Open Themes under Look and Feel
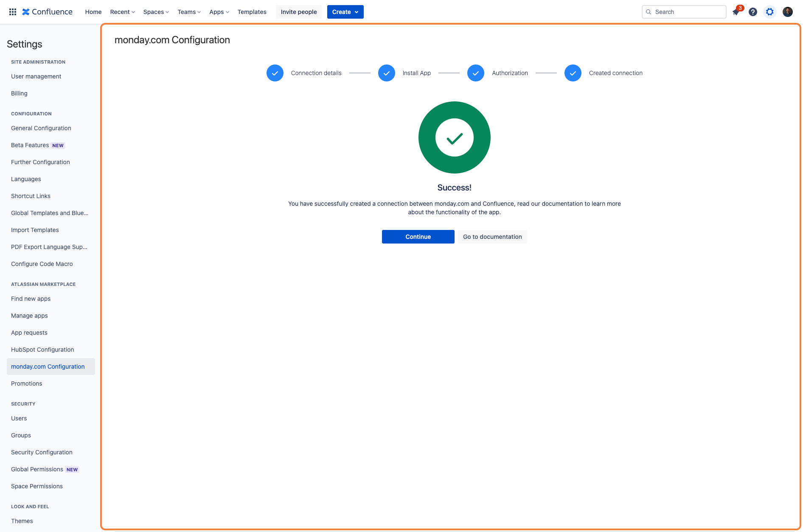The height and width of the screenshot is (532, 803). point(51,521)
